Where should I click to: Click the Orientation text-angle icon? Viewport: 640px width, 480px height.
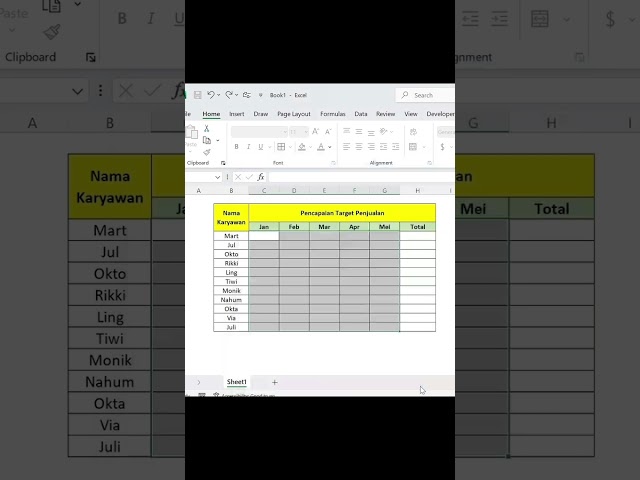pos(383,131)
